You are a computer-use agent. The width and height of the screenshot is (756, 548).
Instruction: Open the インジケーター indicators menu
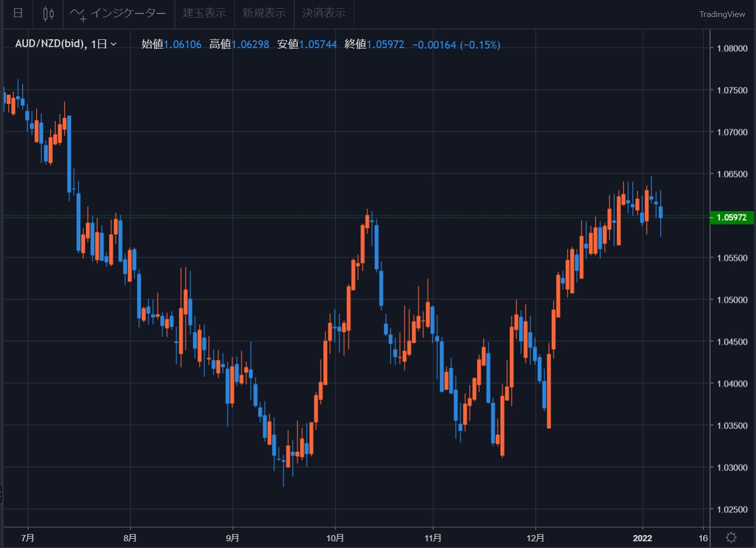pyautogui.click(x=118, y=14)
